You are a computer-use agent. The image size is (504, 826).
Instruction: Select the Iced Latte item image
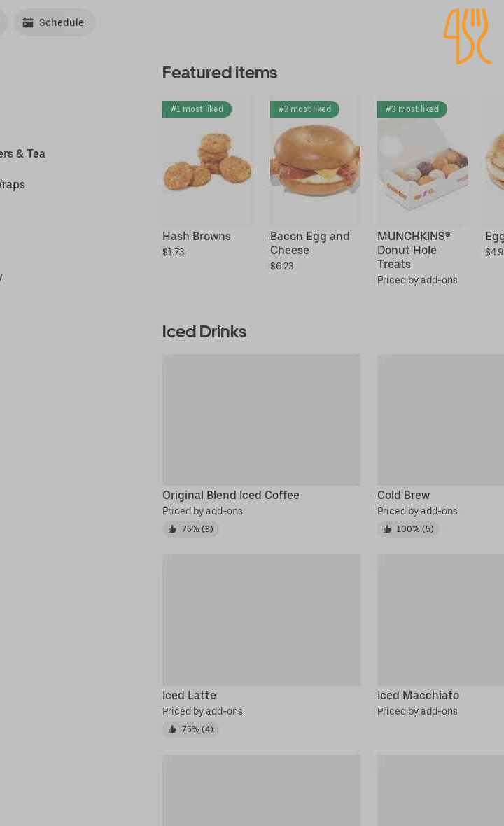click(261, 619)
